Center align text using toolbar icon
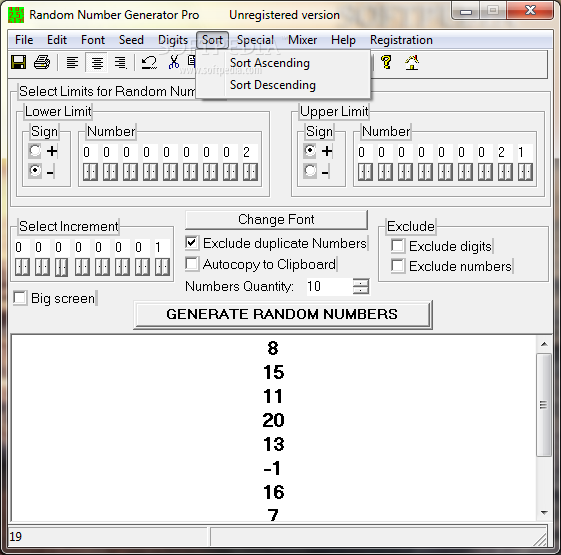Viewport: 561px width, 555px height. pyautogui.click(x=97, y=63)
